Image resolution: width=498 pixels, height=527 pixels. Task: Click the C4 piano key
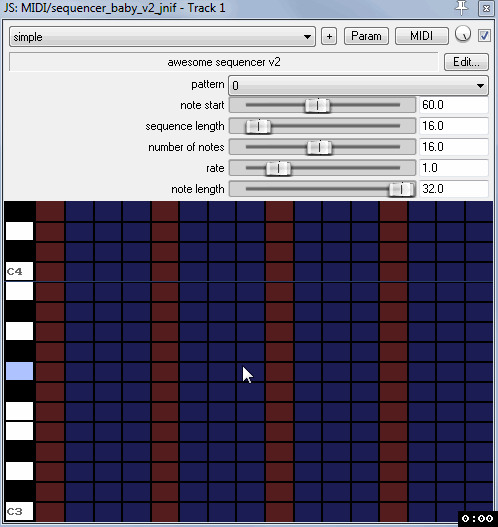[x=19, y=271]
